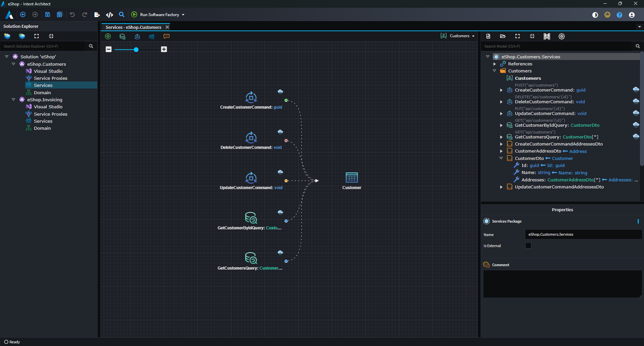Viewport: 644px width, 346px height.
Task: Open the Customers diagram dropdown
Action: (458, 36)
